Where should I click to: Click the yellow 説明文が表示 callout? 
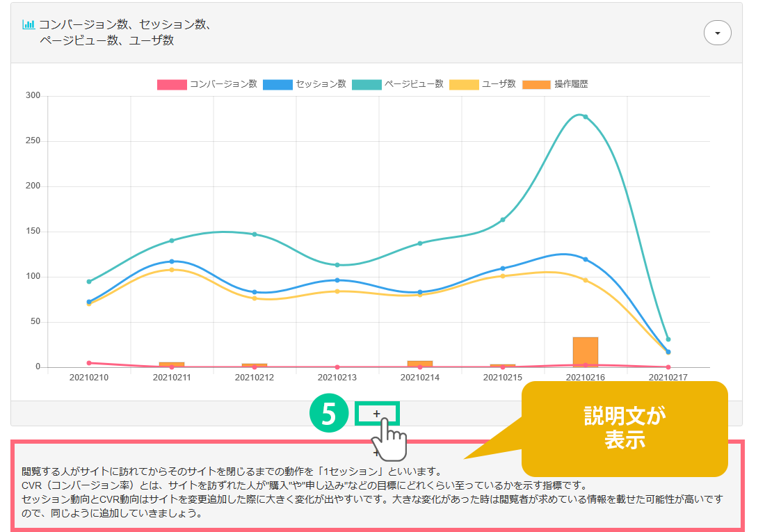[x=624, y=428]
